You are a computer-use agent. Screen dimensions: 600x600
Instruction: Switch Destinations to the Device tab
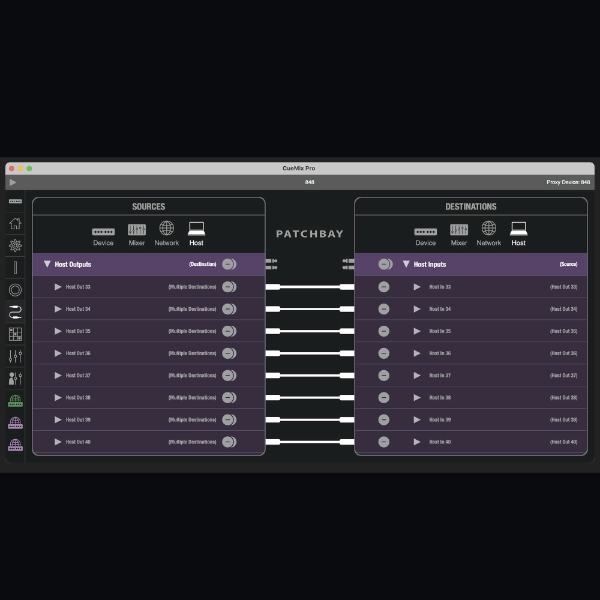pyautogui.click(x=426, y=236)
